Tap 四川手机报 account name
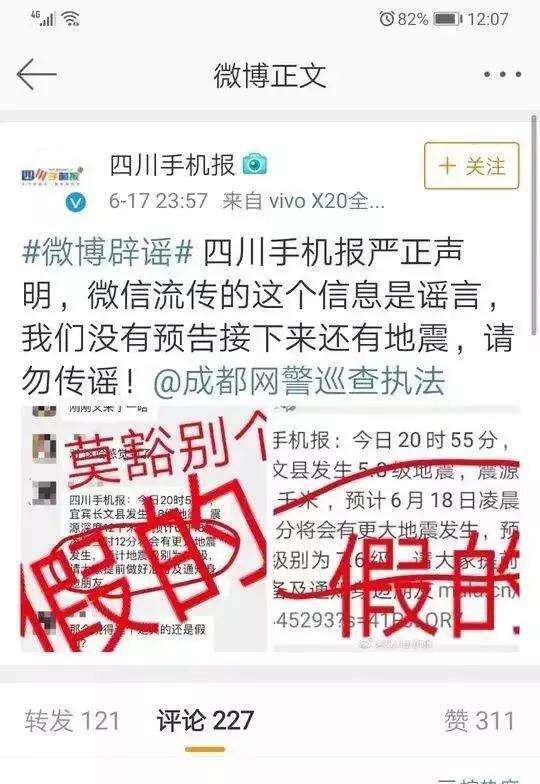This screenshot has height=784, width=540. click(x=172, y=165)
